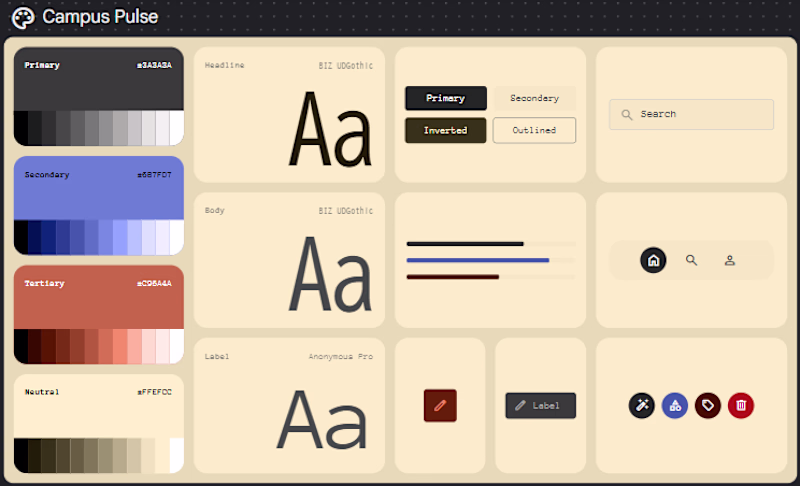
Task: Pick the black shade starting the Neutral ramp
Action: 21,455
